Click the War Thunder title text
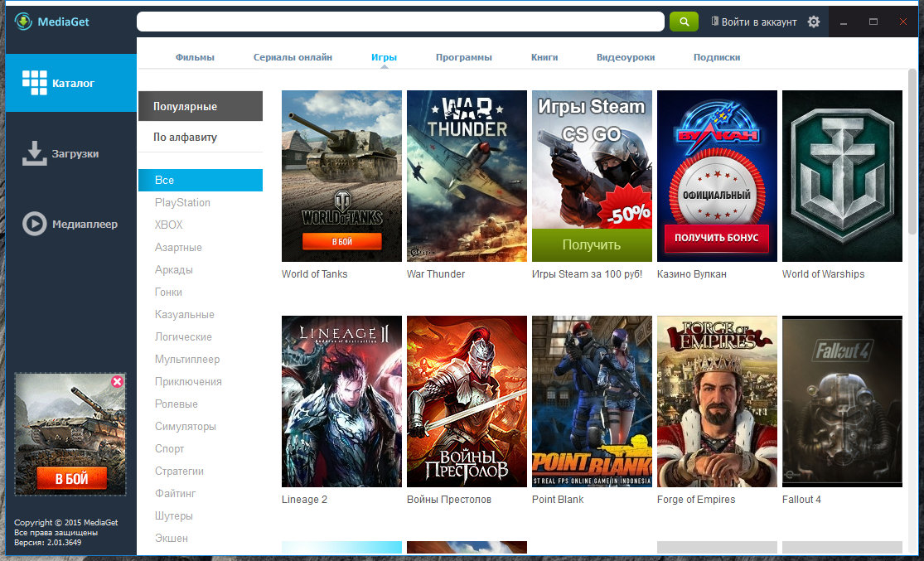Image resolution: width=924 pixels, height=561 pixels. [436, 274]
